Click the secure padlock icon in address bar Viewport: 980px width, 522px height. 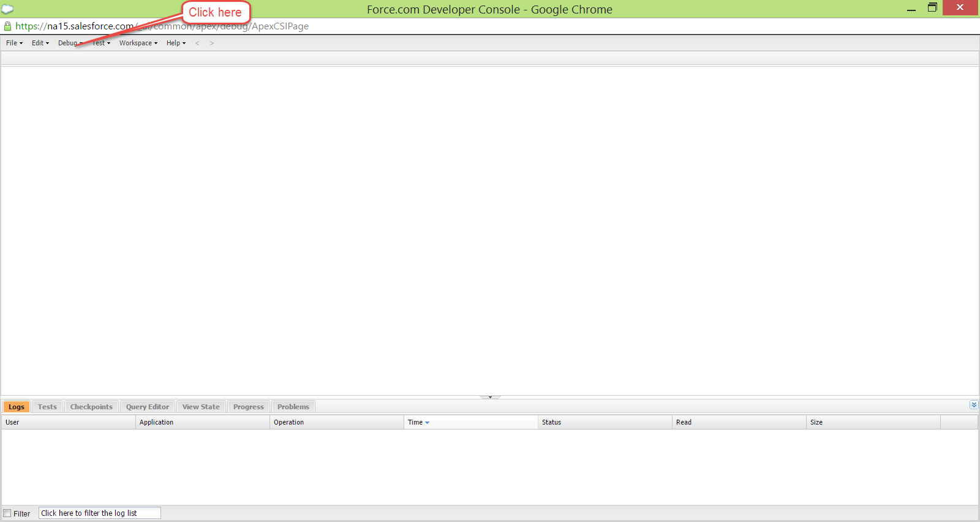click(7, 26)
